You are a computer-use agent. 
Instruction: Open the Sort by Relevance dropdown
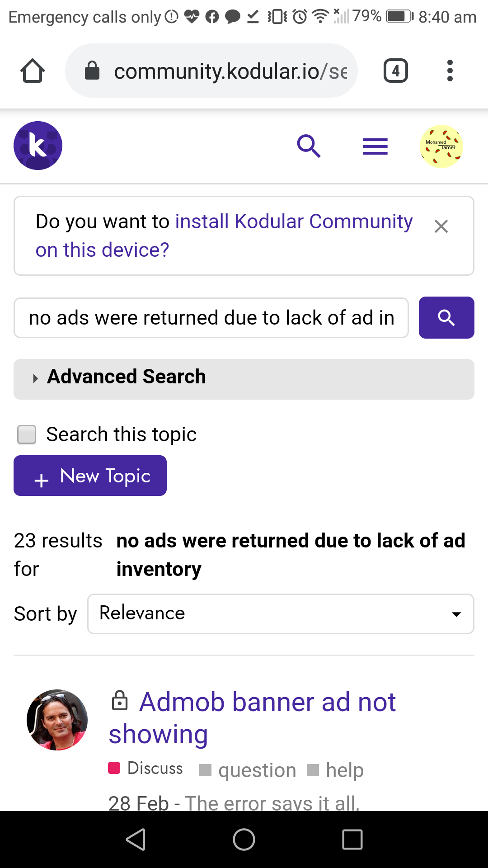281,614
